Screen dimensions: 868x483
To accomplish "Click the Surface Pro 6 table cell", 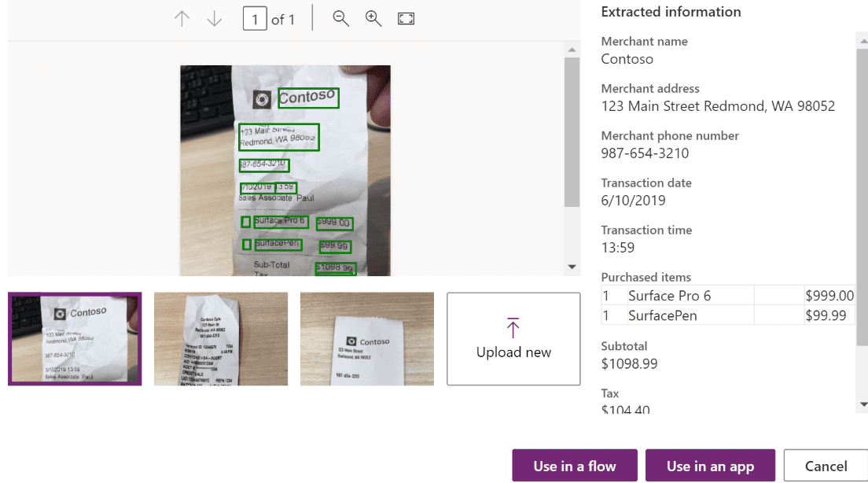I will tap(690, 295).
